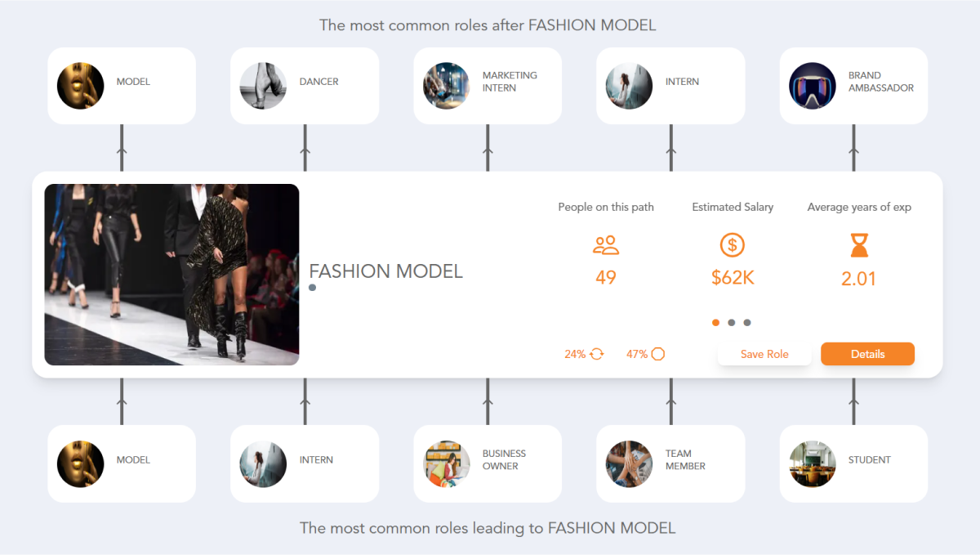Click the Save Role button

coord(764,353)
